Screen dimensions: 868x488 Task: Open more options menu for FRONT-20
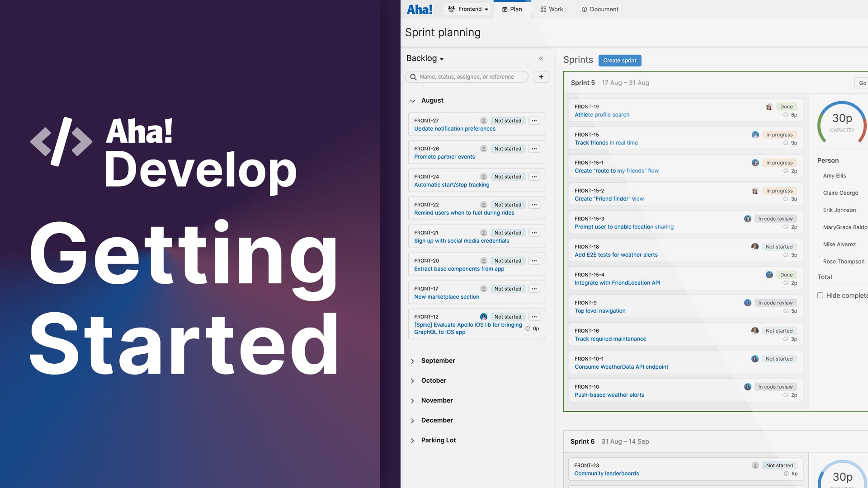tap(534, 261)
